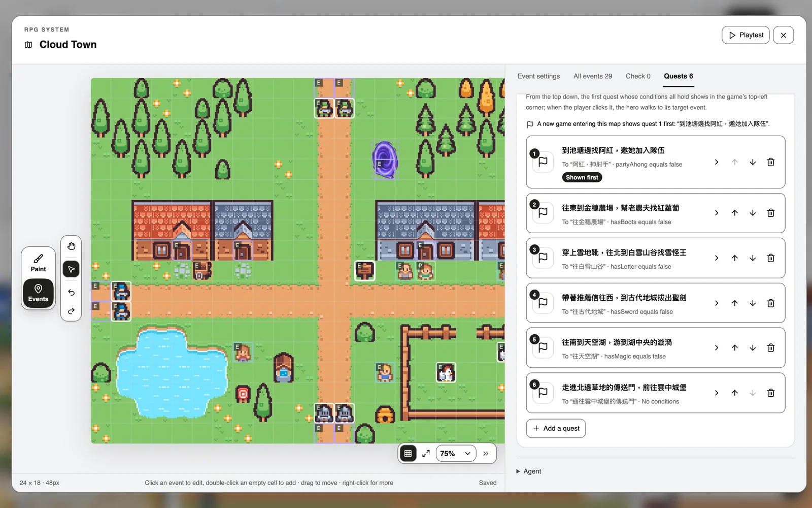Switch to the Events mode

point(38,293)
